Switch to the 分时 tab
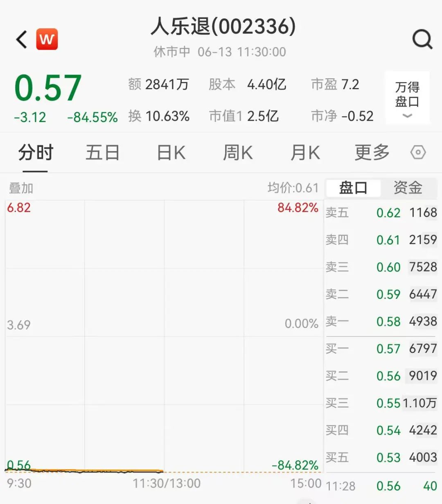Screen dimensions: 442x504 (x=36, y=153)
